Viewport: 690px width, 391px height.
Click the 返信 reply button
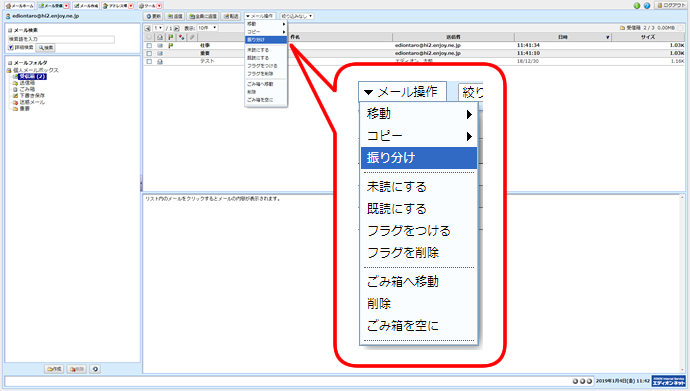click(175, 16)
